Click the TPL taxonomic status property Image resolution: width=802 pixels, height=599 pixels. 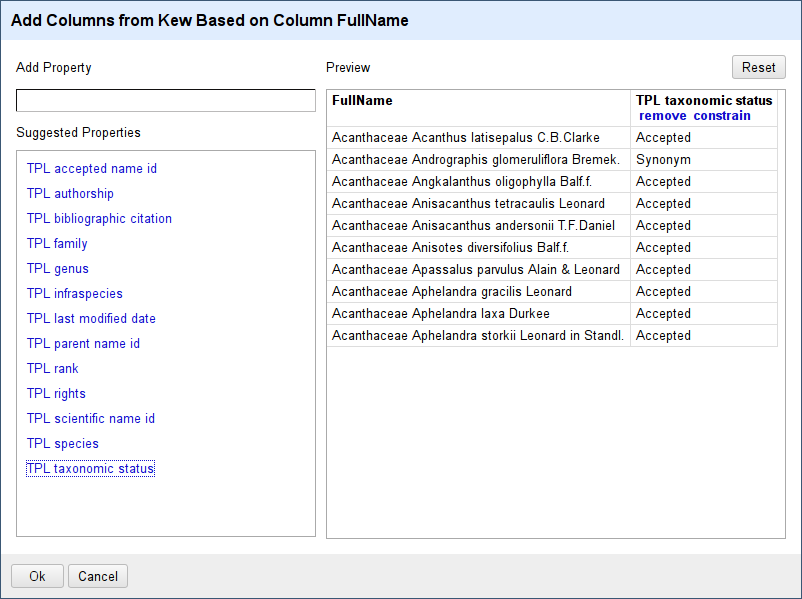coord(90,469)
